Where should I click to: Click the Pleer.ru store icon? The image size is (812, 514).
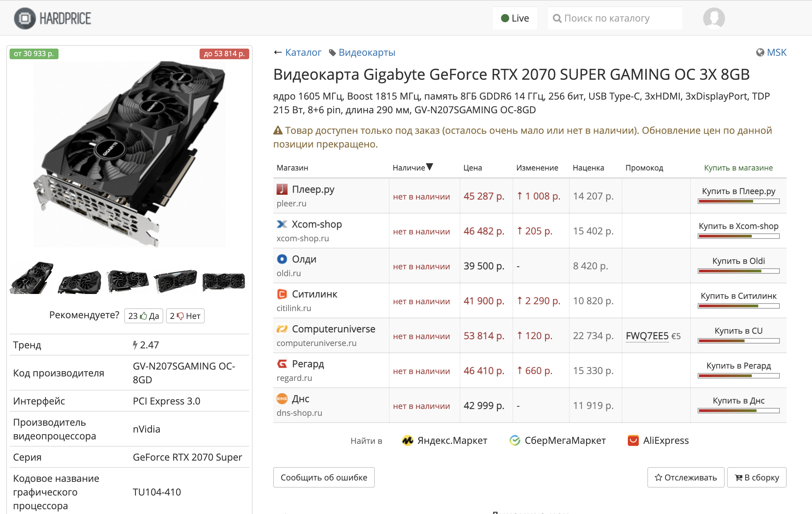pos(282,189)
